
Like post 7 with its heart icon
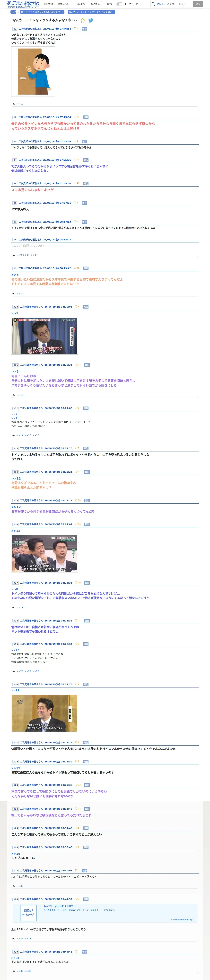click(75, 222)
